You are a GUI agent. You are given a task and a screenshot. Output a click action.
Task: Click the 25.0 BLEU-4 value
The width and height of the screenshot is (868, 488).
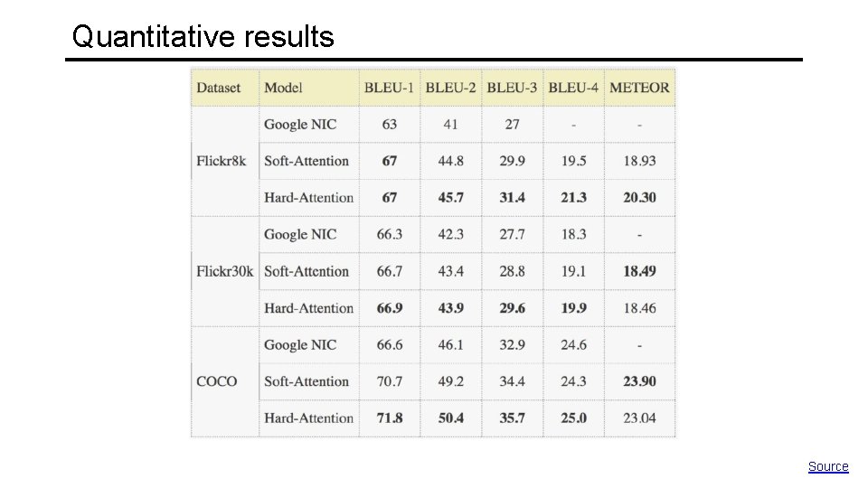(573, 418)
